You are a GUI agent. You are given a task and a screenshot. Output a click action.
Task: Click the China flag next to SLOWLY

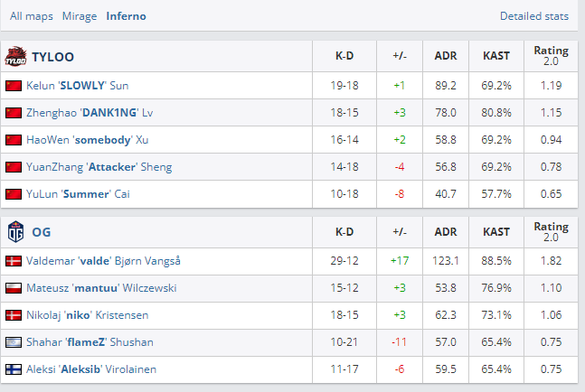click(14, 86)
